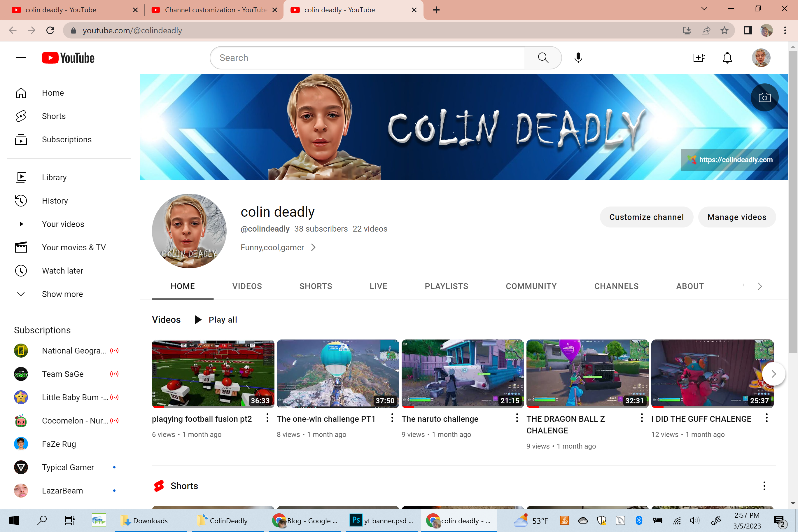
Task: Open the YouTube guide hamburger menu
Action: tap(21, 58)
